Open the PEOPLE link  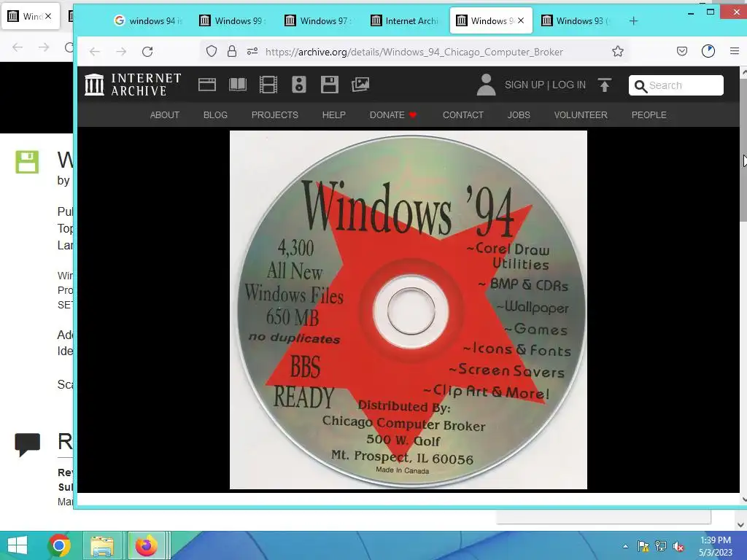[x=649, y=114]
